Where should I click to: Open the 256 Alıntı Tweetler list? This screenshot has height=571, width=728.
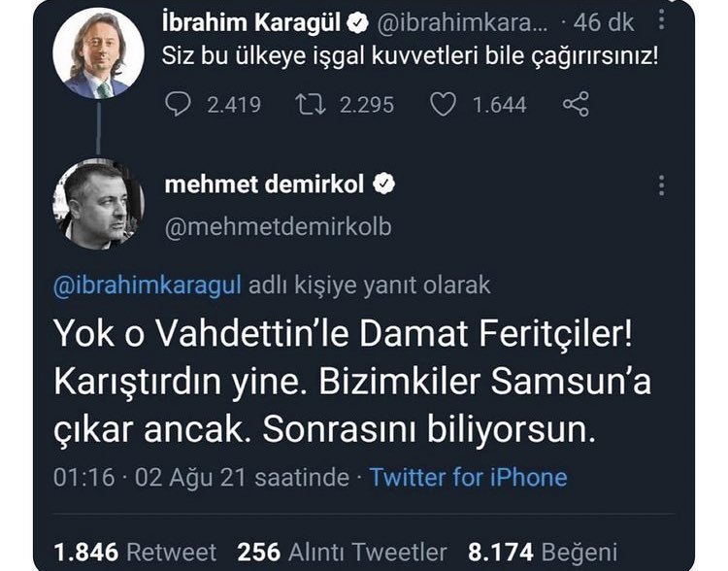(342, 552)
